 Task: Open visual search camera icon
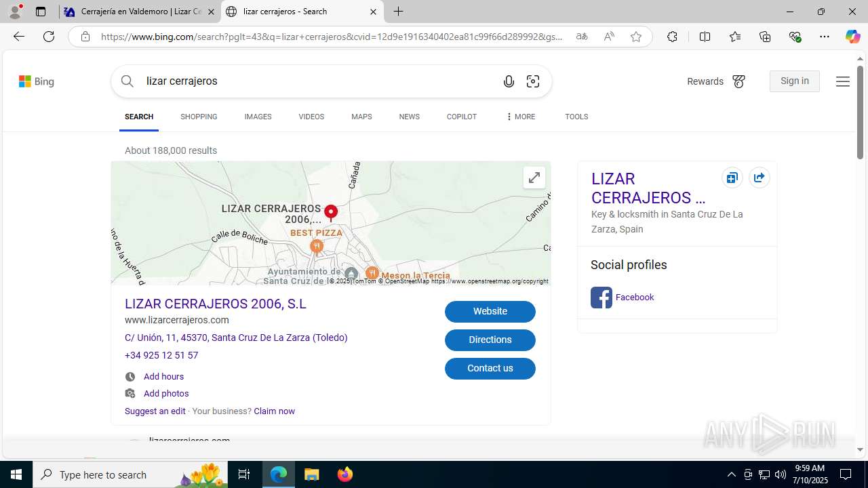pos(533,81)
